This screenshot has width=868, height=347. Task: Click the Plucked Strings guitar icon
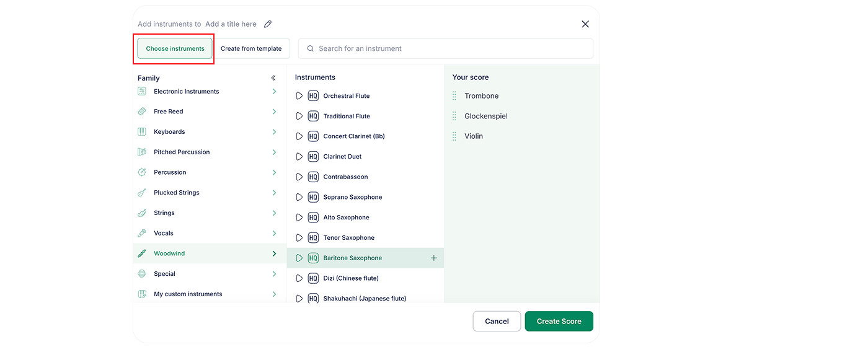pyautogui.click(x=142, y=193)
